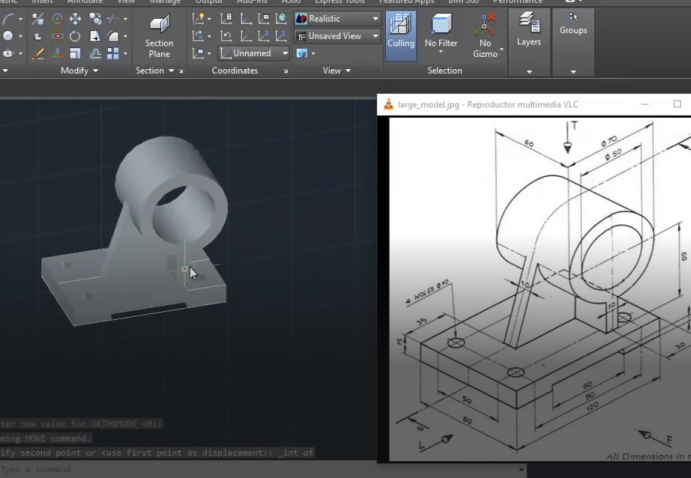Screen dimensions: 691x478
Task: Click the Arc tool in the Draw panel
Action: click(8, 19)
